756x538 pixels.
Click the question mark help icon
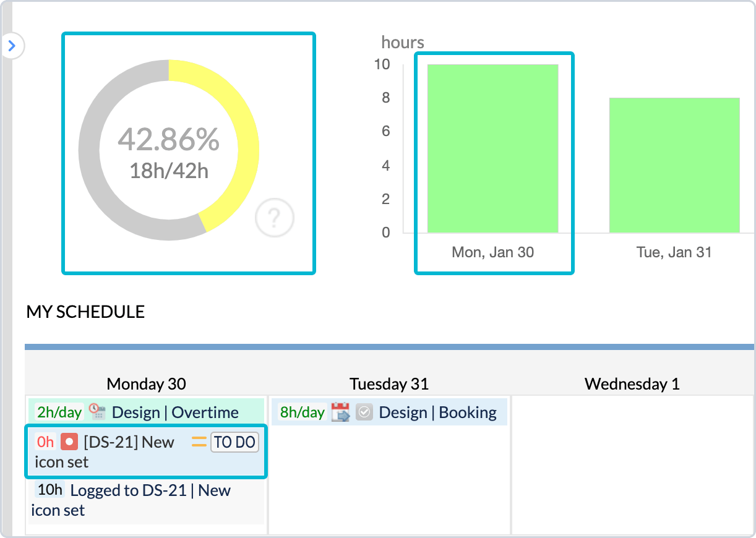coord(275,218)
